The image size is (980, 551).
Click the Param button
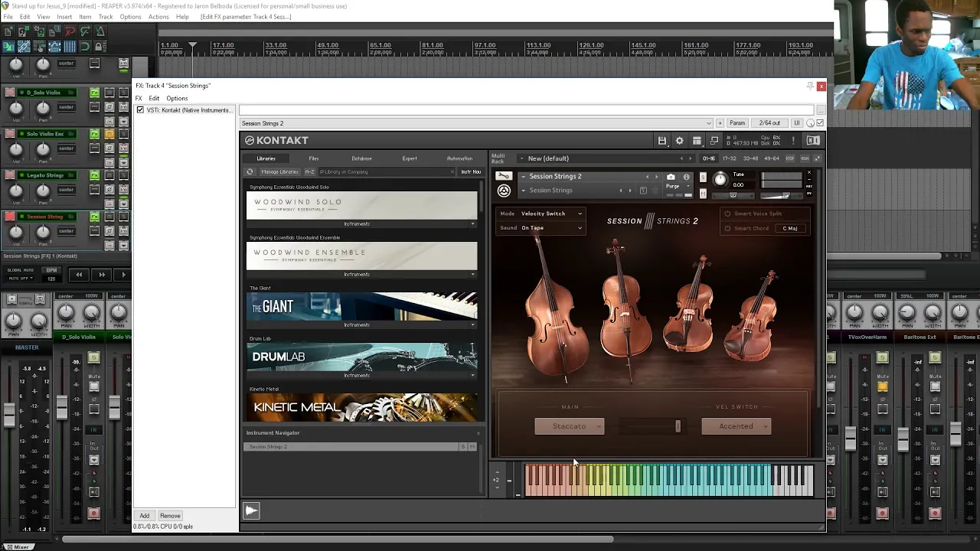737,123
